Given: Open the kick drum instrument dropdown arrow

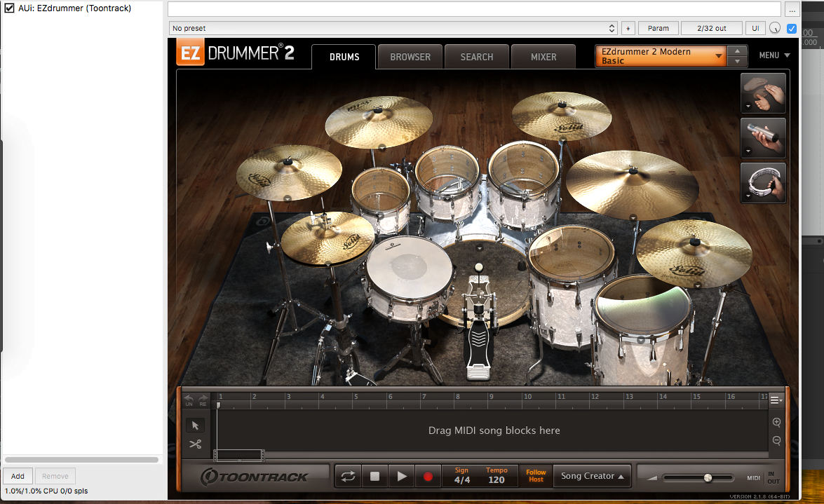Looking at the screenshot, I should pos(479,248).
